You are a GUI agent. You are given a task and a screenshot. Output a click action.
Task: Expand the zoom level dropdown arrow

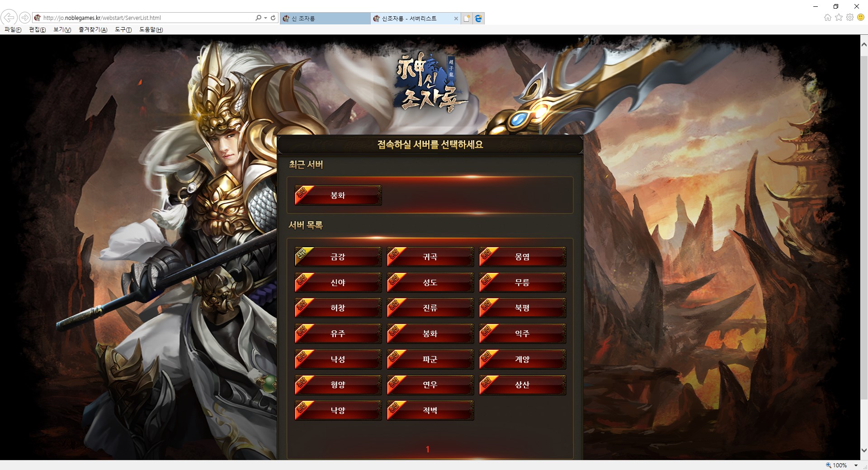(856, 465)
